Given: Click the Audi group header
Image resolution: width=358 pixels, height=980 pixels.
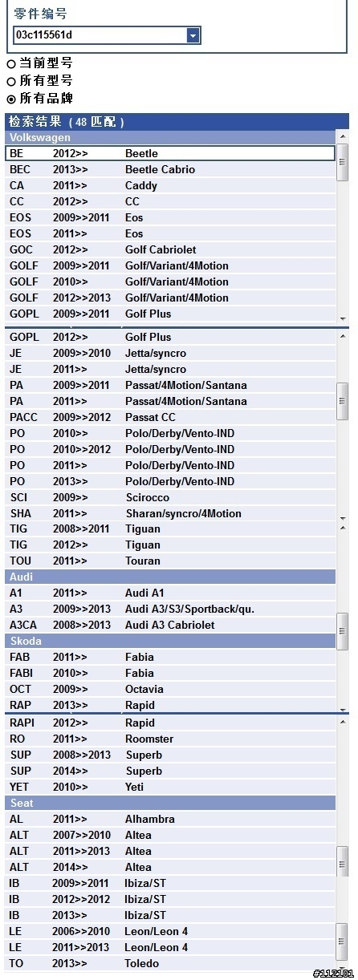Looking at the screenshot, I should (170, 577).
